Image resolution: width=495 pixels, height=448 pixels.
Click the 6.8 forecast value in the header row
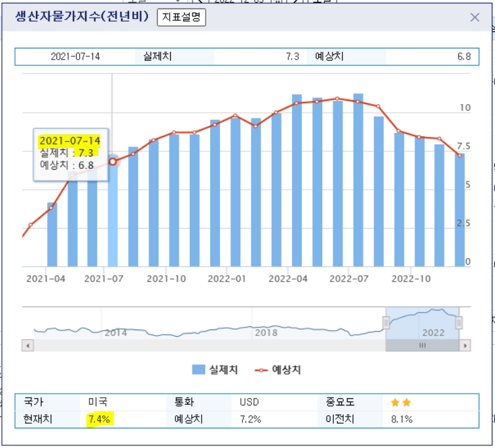coord(464,56)
